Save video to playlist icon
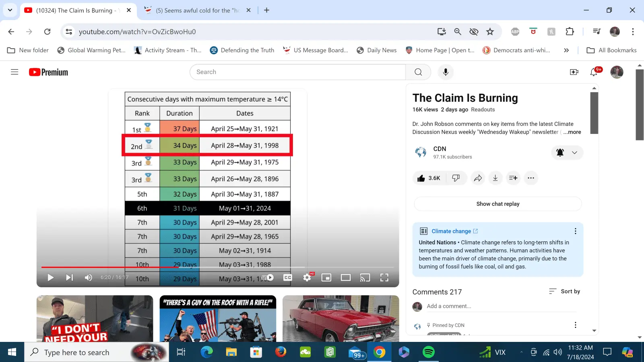This screenshot has width=644, height=362. (513, 178)
